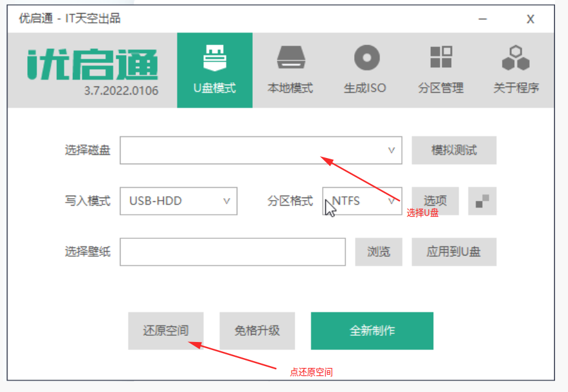568x392 pixels.
Task: Click the 选择磁盘 label
Action: (88, 150)
